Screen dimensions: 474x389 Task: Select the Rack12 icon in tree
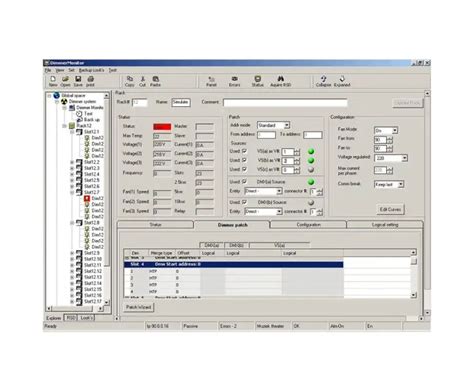72,126
